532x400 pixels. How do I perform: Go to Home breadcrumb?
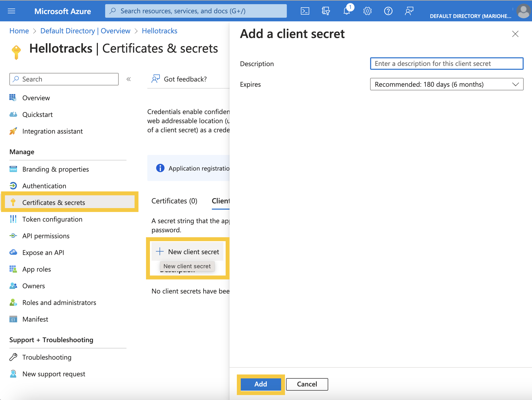[19, 31]
